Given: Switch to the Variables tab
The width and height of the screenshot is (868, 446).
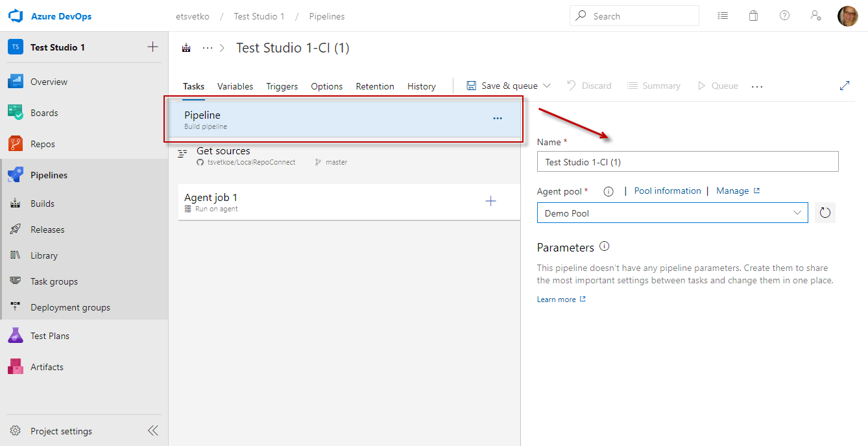Looking at the screenshot, I should click(235, 86).
